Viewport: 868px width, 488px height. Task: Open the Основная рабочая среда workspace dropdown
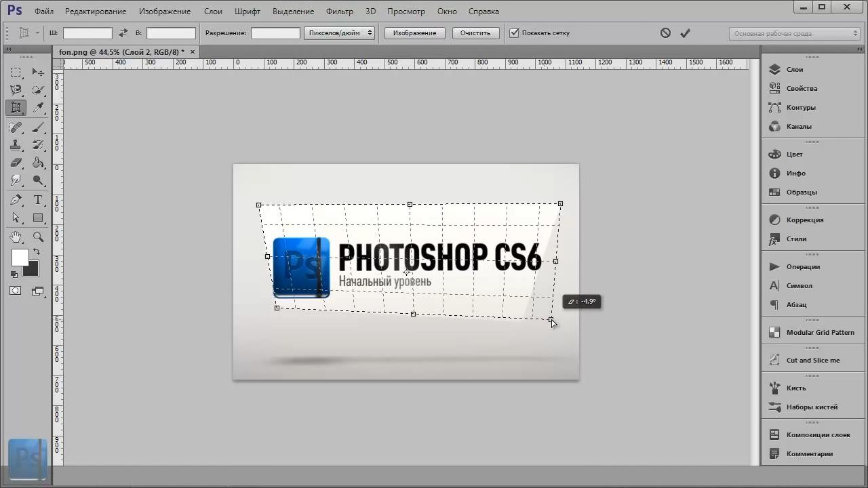click(795, 33)
